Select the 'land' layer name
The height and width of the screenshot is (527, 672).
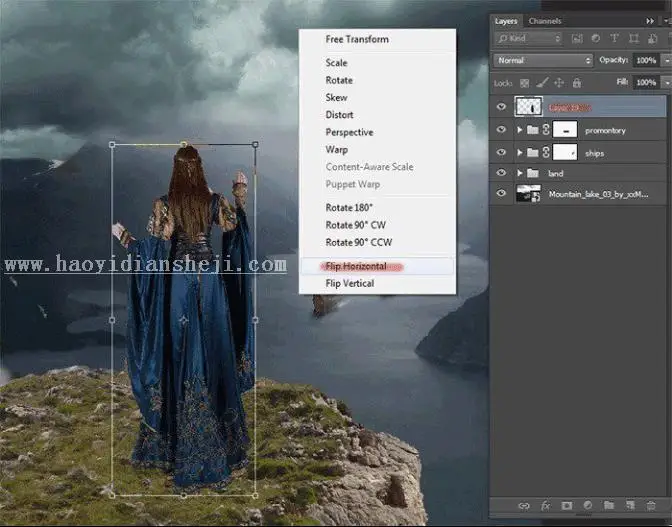[555, 173]
